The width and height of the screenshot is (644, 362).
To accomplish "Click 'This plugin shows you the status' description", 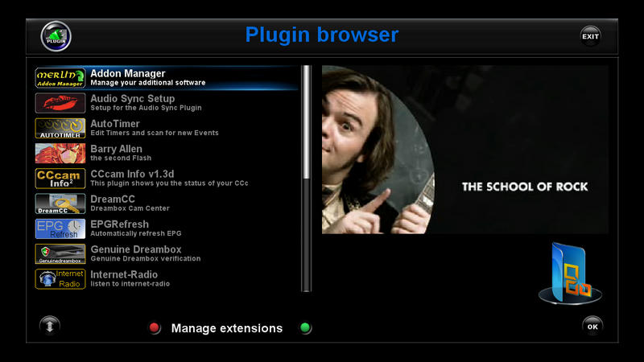I will coord(169,183).
